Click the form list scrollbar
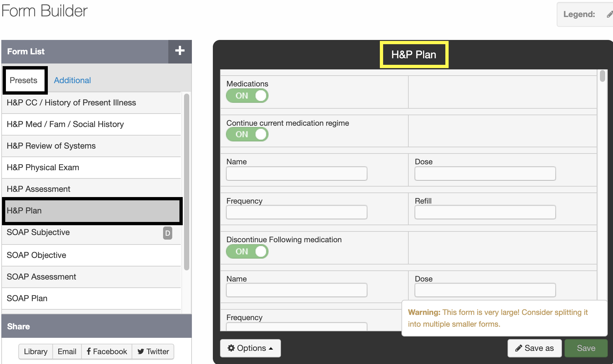This screenshot has width=613, height=364. point(187,182)
